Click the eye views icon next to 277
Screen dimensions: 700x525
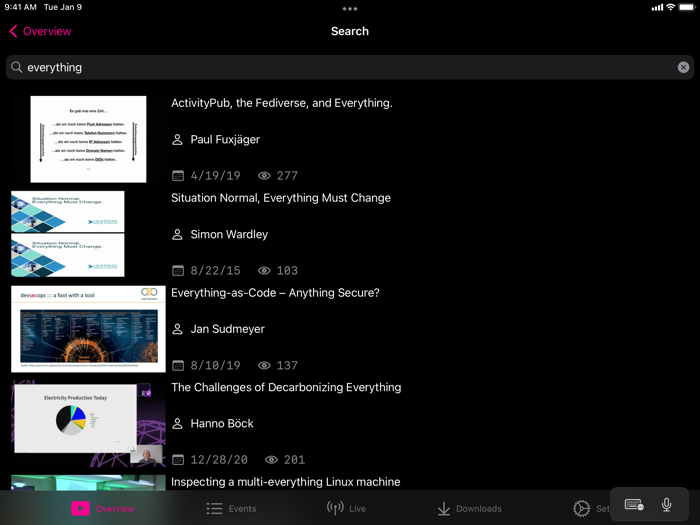tap(264, 176)
